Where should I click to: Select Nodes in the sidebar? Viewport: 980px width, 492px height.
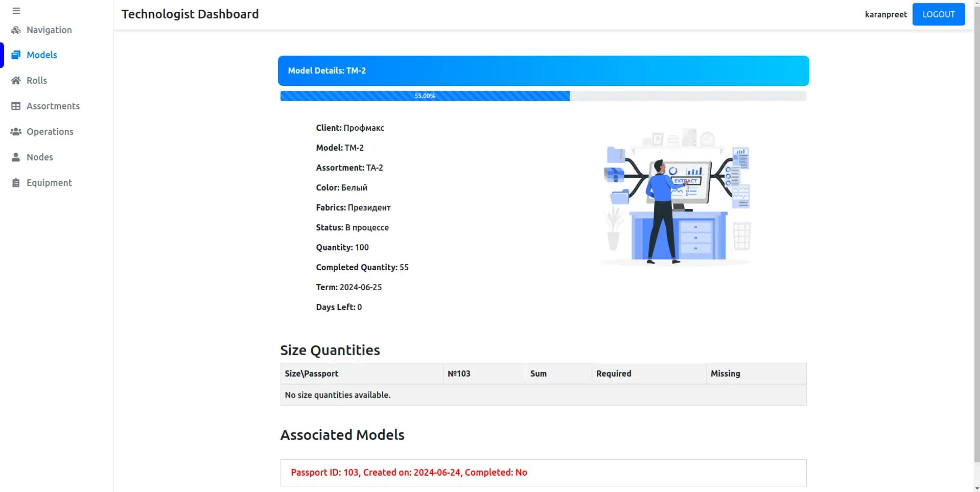(40, 157)
